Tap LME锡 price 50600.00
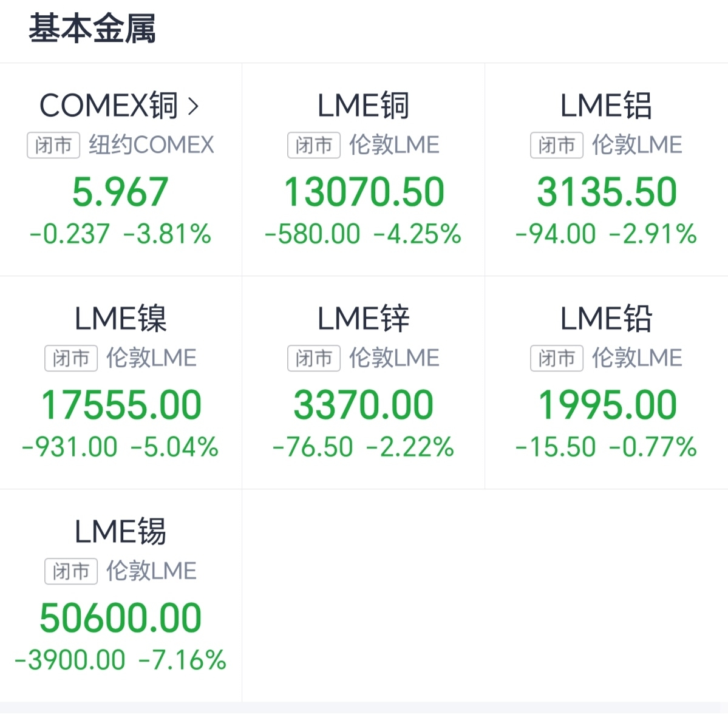Image resolution: width=728 pixels, height=726 pixels. tap(120, 618)
